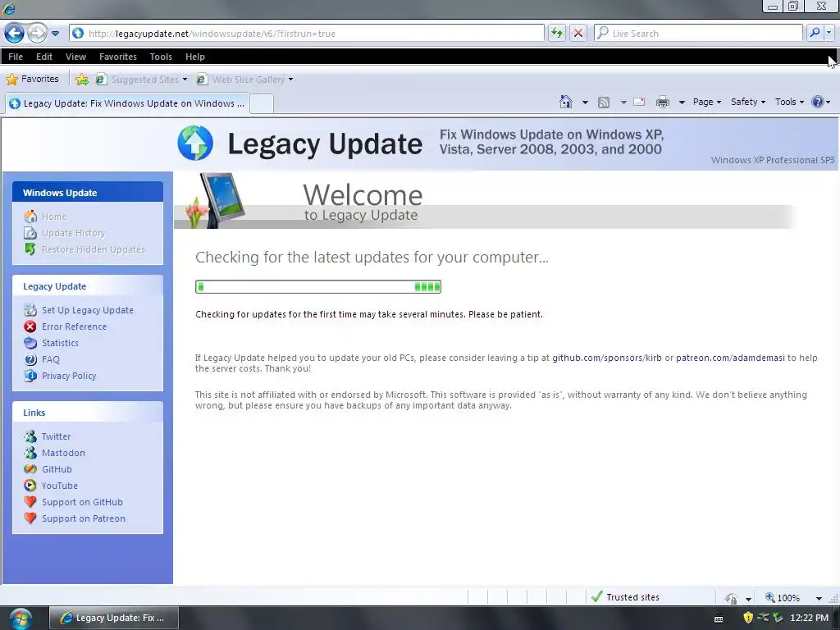The image size is (840, 630).
Task: Open the Page command bar menu
Action: tap(706, 102)
